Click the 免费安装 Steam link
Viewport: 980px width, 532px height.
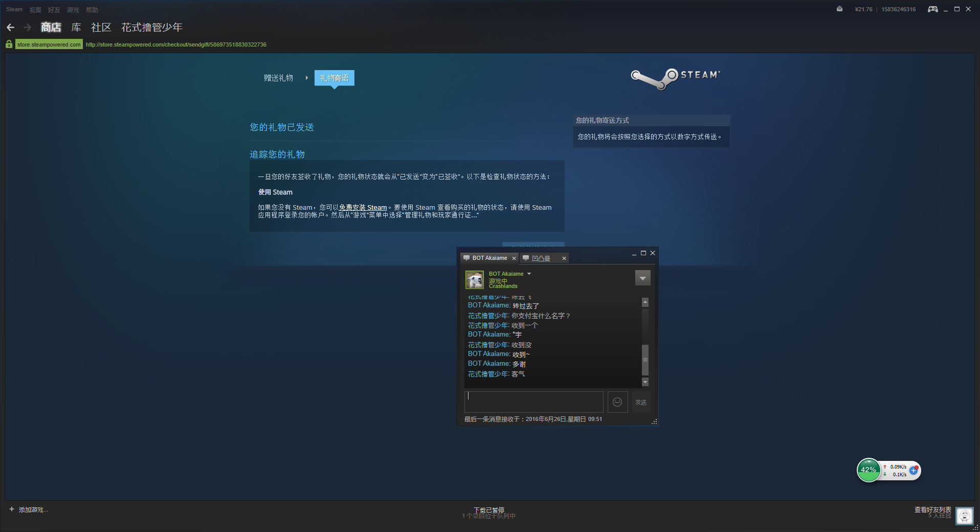pos(363,207)
